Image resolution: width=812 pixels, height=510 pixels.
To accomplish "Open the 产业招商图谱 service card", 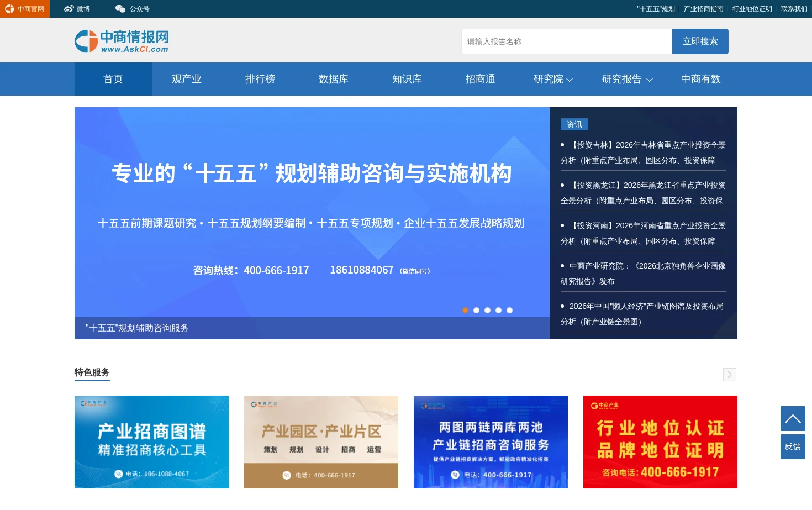I will click(151, 442).
